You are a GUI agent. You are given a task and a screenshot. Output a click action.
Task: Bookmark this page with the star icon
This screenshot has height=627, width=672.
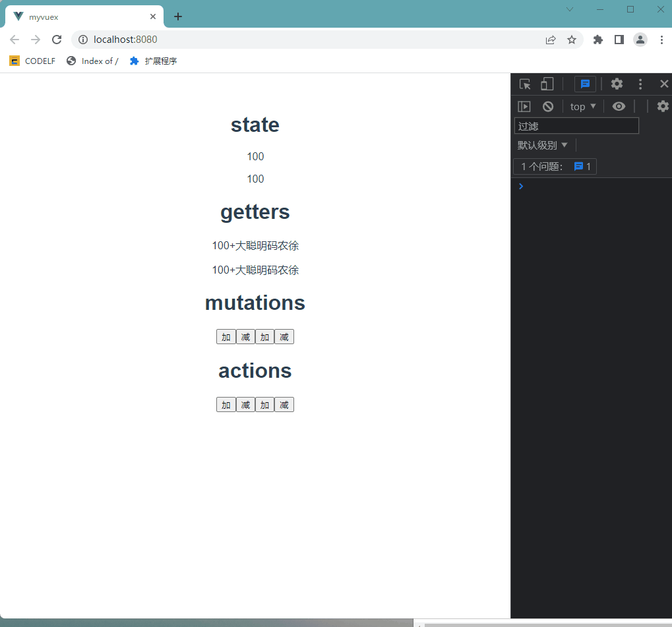(x=572, y=40)
